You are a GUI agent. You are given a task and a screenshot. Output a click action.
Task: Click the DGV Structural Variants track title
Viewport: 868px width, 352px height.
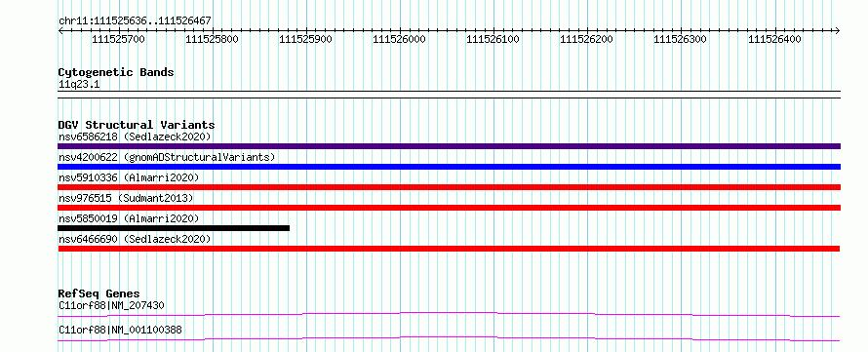click(137, 125)
